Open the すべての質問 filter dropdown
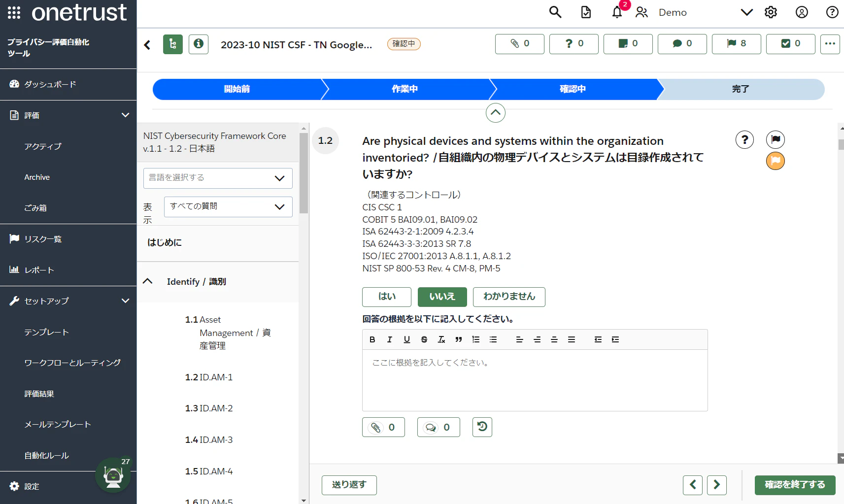 tap(228, 206)
